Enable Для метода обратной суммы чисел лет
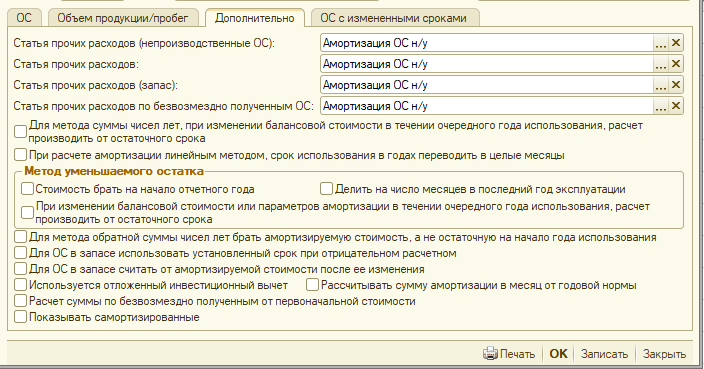This screenshot has height=369, width=704. coord(20,237)
